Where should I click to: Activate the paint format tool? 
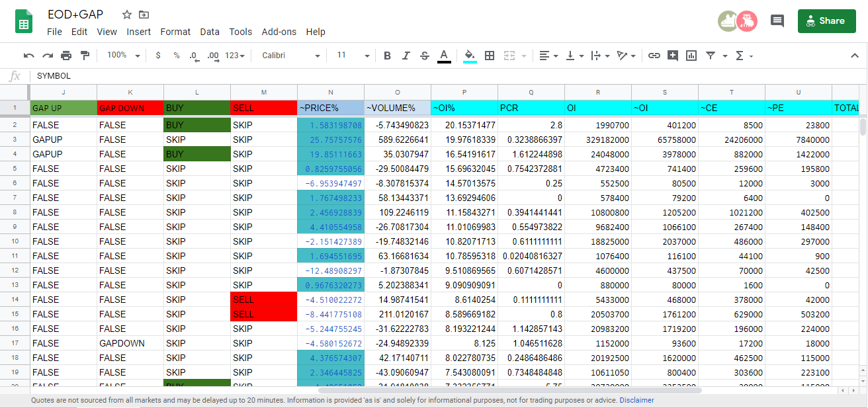(85, 56)
